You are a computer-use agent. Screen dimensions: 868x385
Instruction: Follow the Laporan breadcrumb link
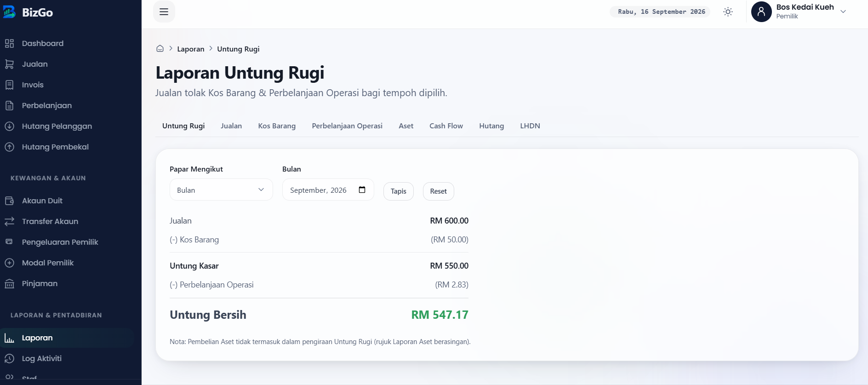(191, 49)
